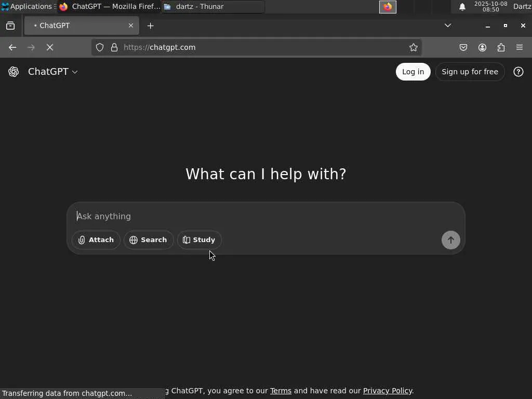Go back to the previous page
Image resolution: width=532 pixels, height=399 pixels.
[12, 47]
